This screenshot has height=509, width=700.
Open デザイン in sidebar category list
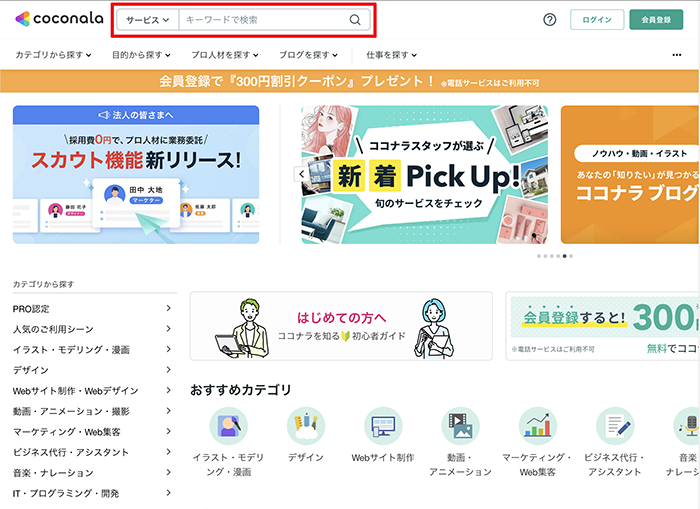[92, 370]
